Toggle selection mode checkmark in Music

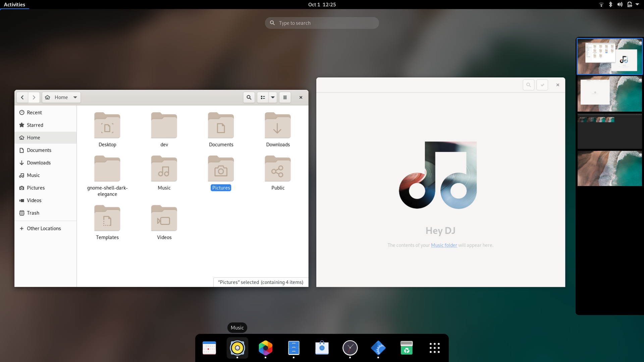(x=542, y=85)
